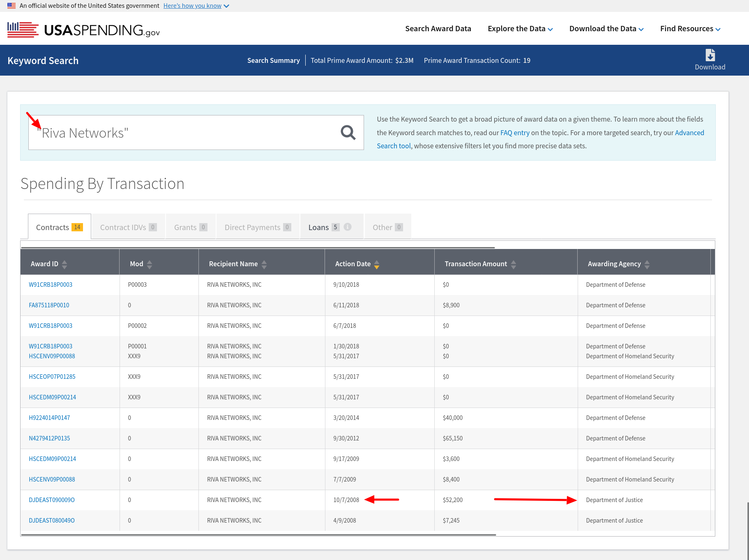Click the Download file icon
Viewport: 749px width, 560px height.
coord(710,55)
